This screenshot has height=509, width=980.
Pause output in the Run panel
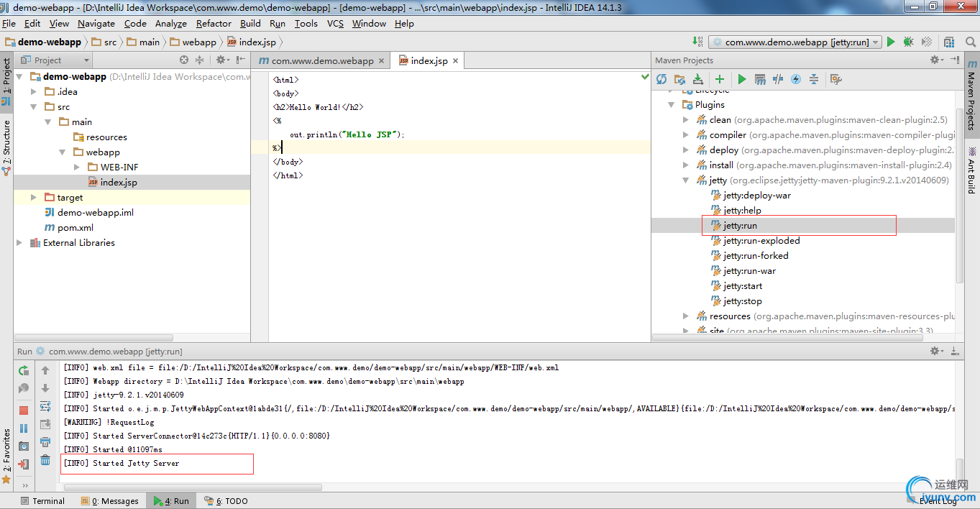pyautogui.click(x=24, y=428)
